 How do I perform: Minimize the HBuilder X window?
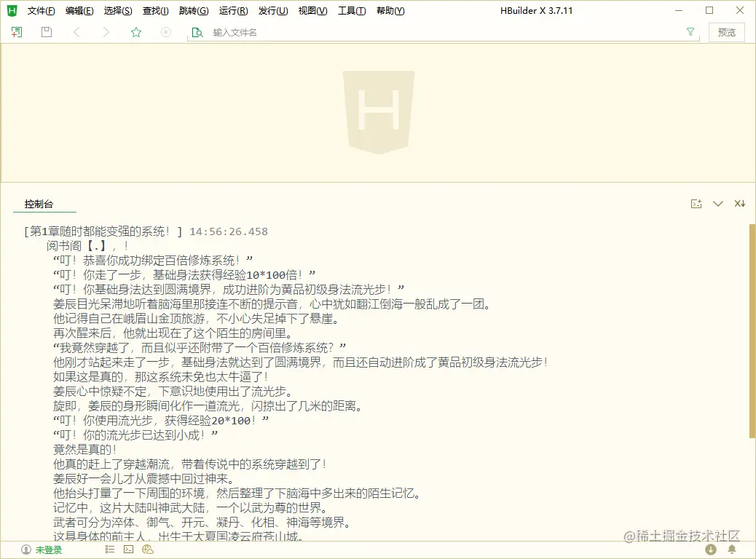point(679,11)
